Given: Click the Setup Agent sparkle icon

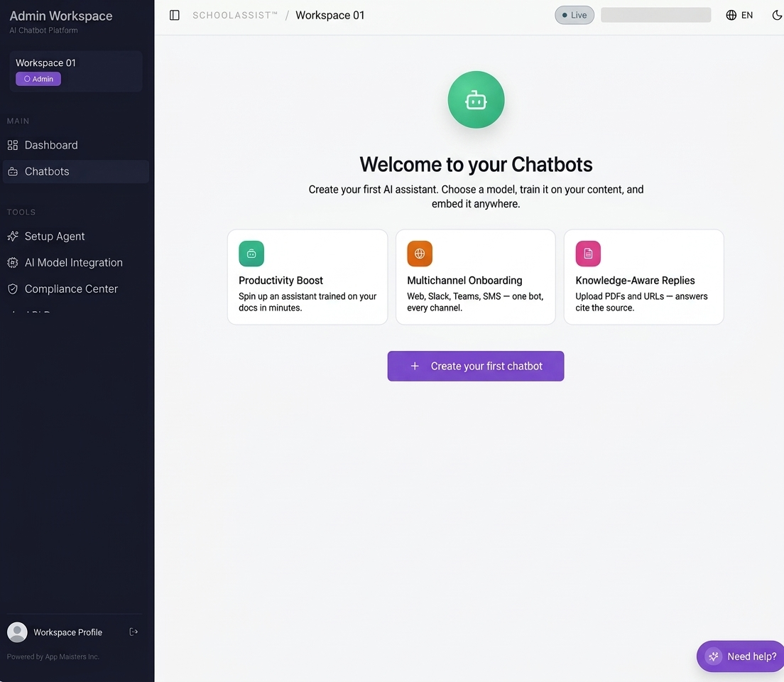Looking at the screenshot, I should tap(13, 236).
